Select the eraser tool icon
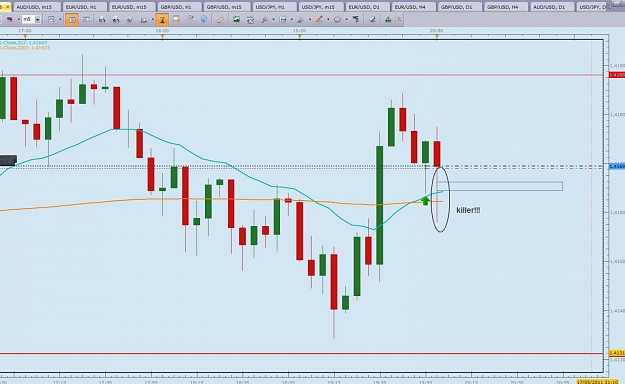 [x=372, y=19]
